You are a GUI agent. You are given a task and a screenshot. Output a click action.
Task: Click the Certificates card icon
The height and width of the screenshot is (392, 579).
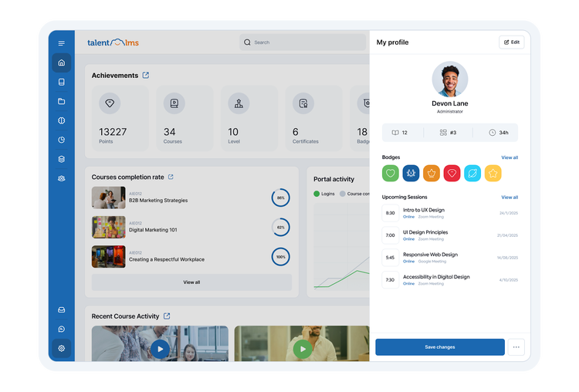coord(303,103)
